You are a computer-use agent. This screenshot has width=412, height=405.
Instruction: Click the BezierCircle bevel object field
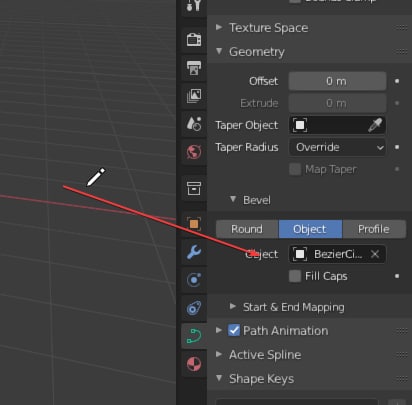point(337,254)
